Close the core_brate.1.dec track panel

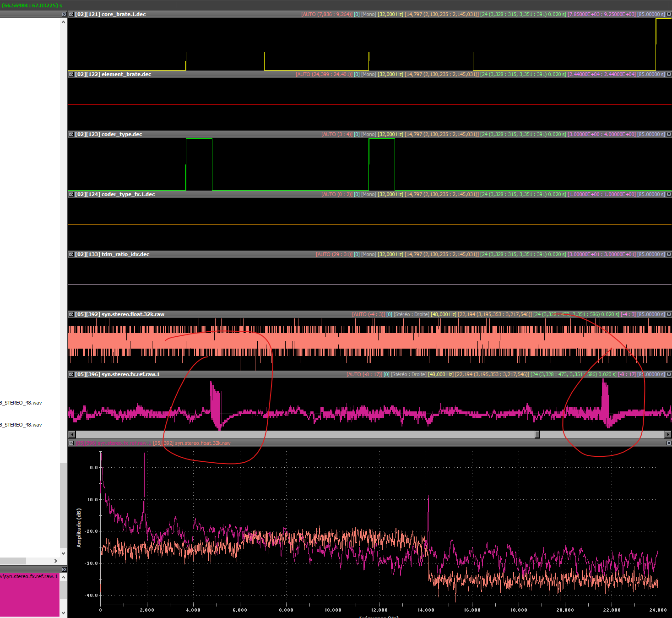(x=669, y=14)
